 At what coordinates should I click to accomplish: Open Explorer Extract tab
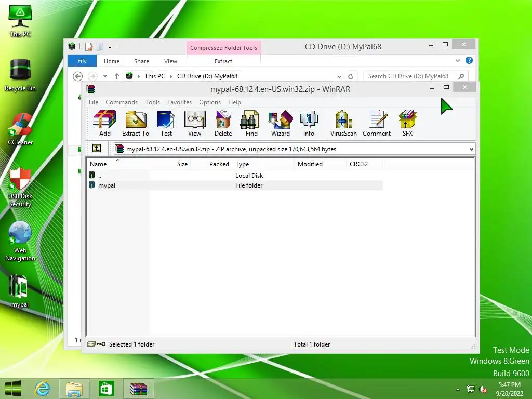(x=223, y=61)
